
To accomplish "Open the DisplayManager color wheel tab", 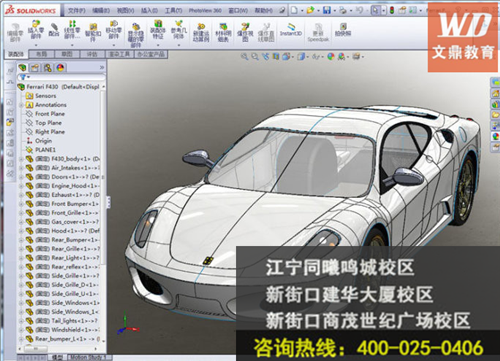I will (x=60, y=68).
